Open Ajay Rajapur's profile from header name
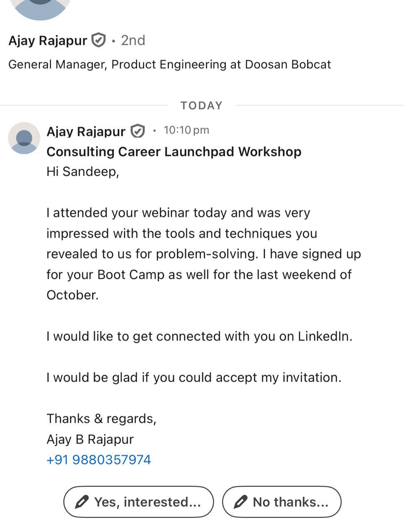Image resolution: width=404 pixels, height=532 pixels. click(x=47, y=41)
